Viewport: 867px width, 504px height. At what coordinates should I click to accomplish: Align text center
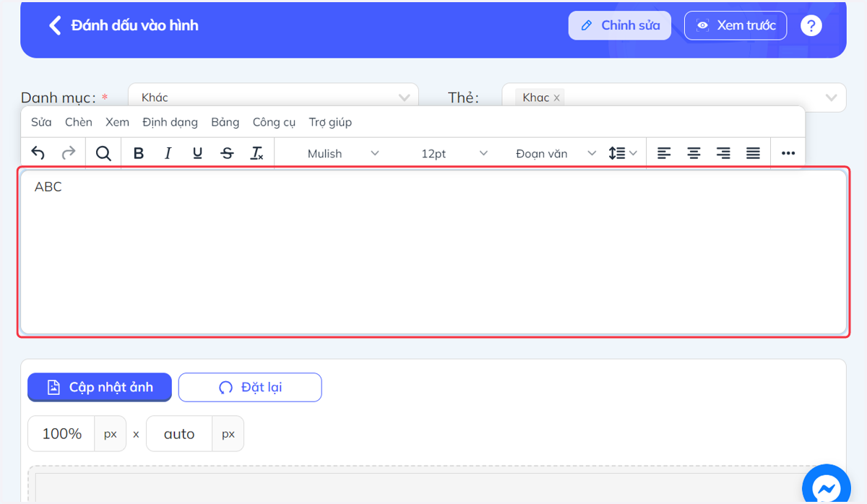694,153
